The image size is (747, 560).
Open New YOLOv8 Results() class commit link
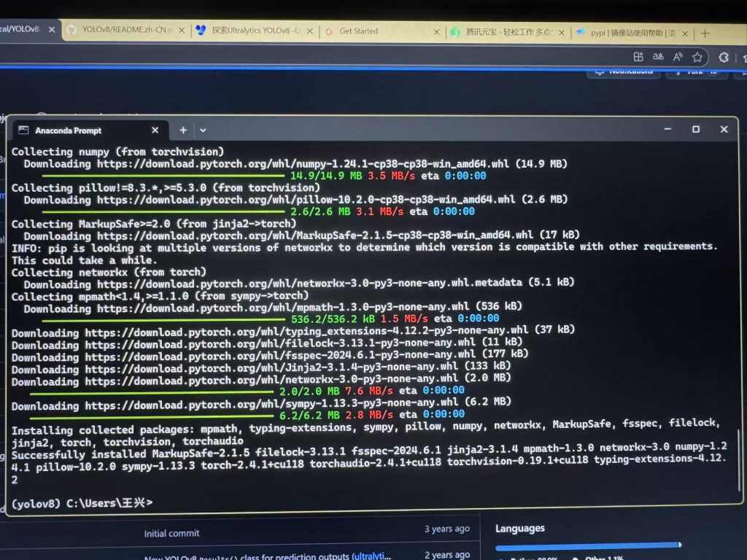click(x=247, y=556)
